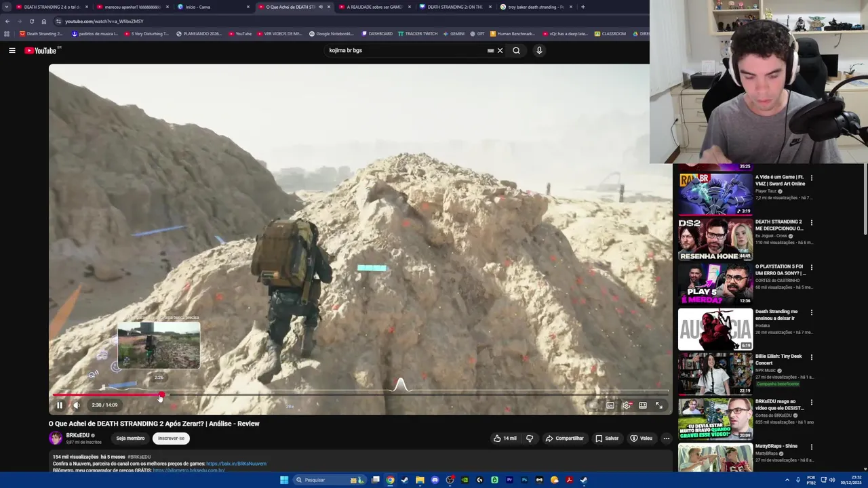This screenshot has height=488, width=868.
Task: Switch to the 'Início - Canva' tab
Action: point(213,7)
